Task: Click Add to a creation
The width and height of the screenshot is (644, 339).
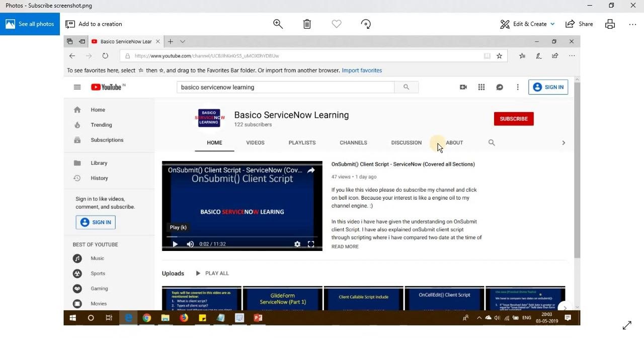Action: (x=94, y=24)
